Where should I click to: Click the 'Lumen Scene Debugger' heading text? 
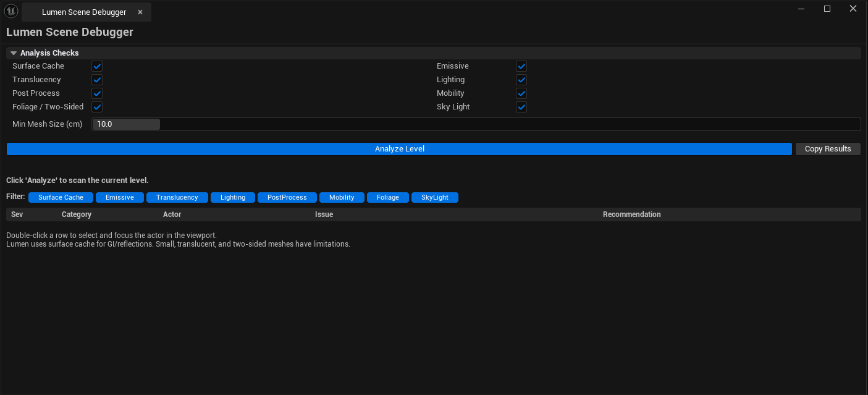(x=70, y=32)
